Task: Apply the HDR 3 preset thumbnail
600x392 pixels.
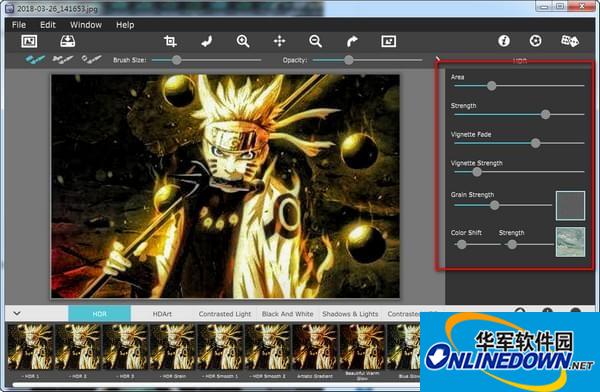Action: click(125, 347)
